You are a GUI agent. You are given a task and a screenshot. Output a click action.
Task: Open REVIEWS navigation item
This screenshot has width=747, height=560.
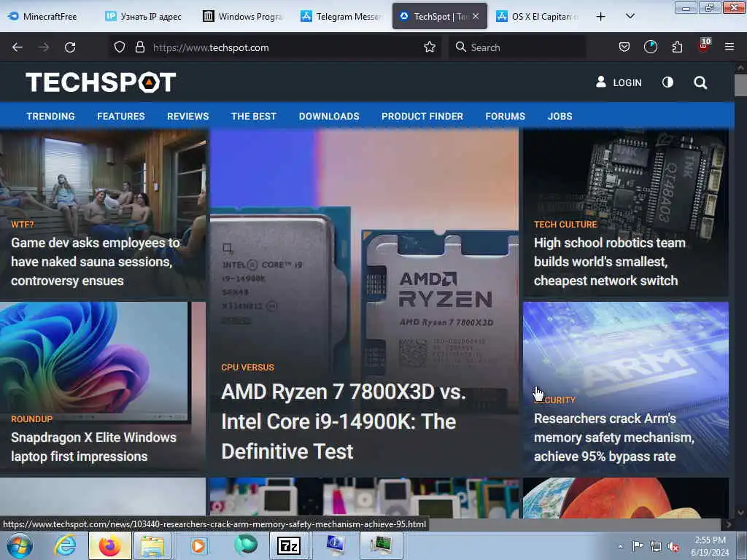point(187,116)
